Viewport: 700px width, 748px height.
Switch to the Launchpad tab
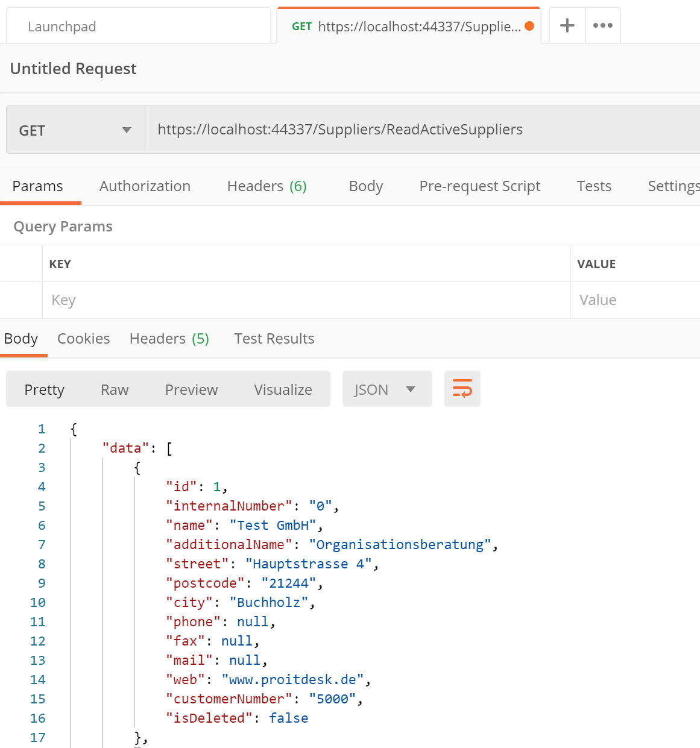click(139, 27)
